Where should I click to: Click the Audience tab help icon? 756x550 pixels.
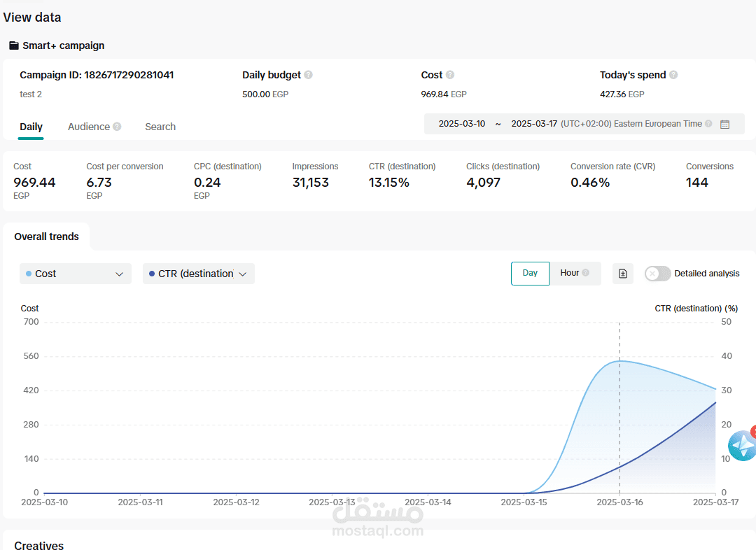tap(117, 126)
